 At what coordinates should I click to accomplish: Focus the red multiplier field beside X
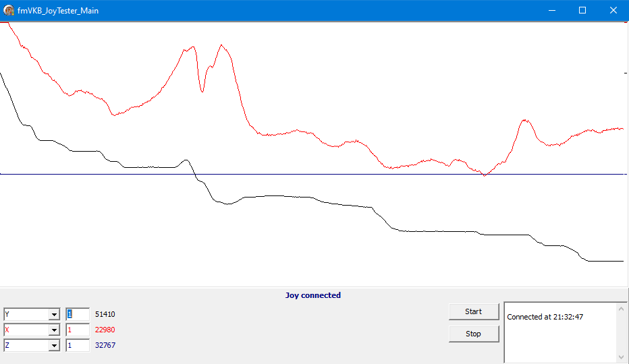pyautogui.click(x=78, y=330)
